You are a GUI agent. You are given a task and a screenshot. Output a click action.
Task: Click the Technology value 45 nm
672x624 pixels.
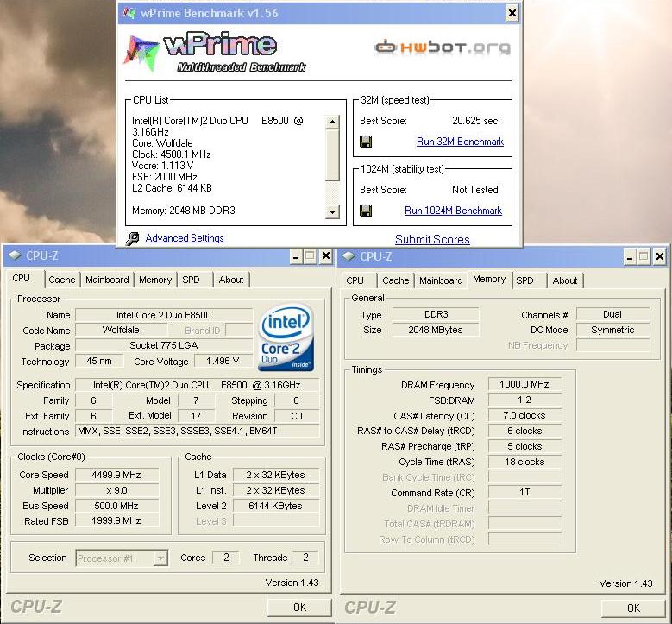coord(99,361)
